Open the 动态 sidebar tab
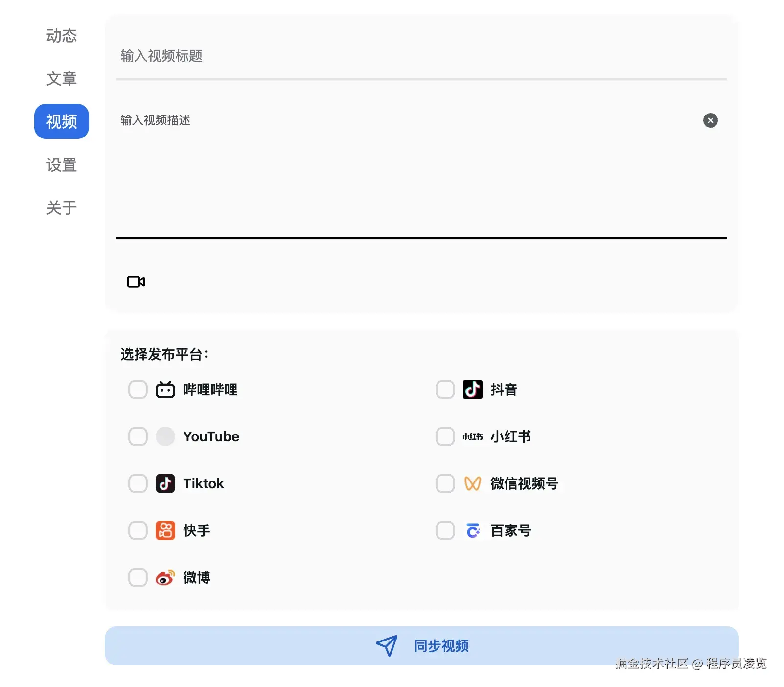The width and height of the screenshot is (784, 687). [x=62, y=36]
